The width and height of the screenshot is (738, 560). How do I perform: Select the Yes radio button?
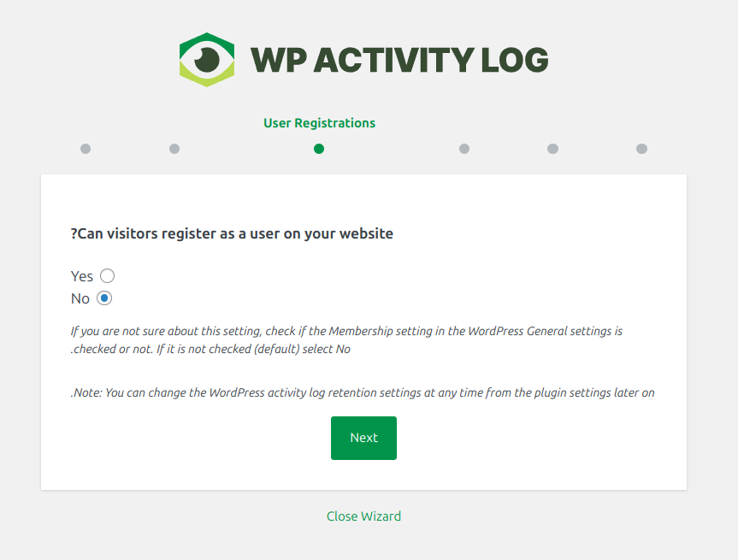(107, 276)
